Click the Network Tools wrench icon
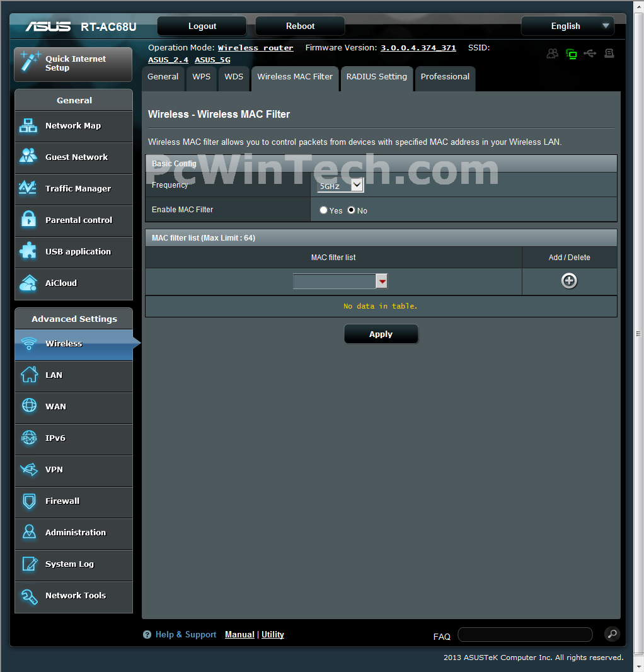This screenshot has height=672, width=644. 29,596
